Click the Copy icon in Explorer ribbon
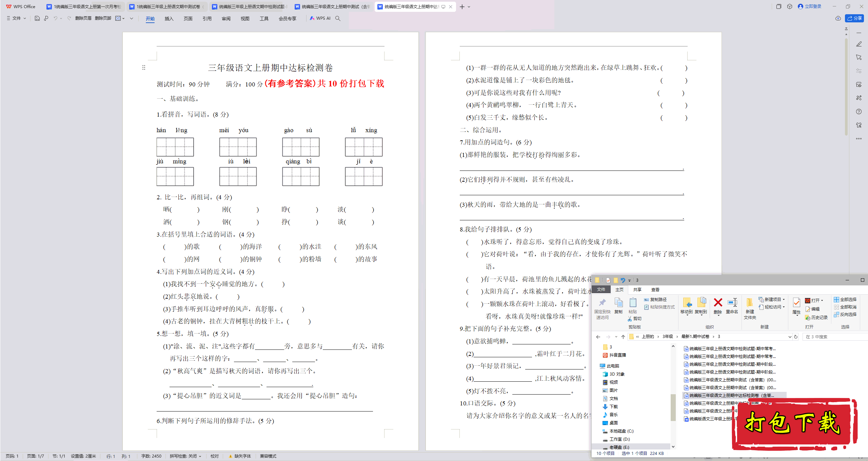 pyautogui.click(x=618, y=302)
